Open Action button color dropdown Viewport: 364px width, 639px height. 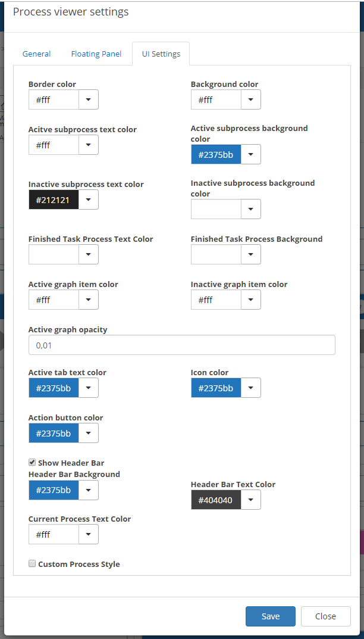tap(89, 433)
